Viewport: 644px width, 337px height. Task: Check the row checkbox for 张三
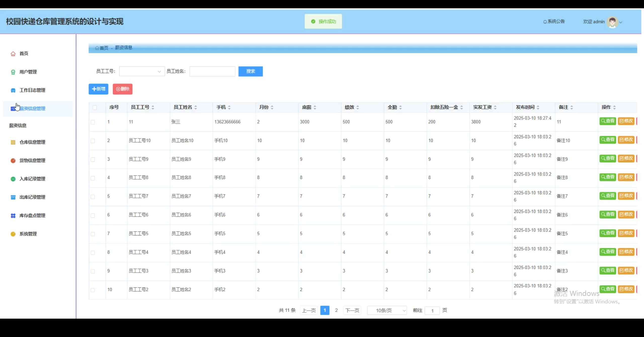93,122
